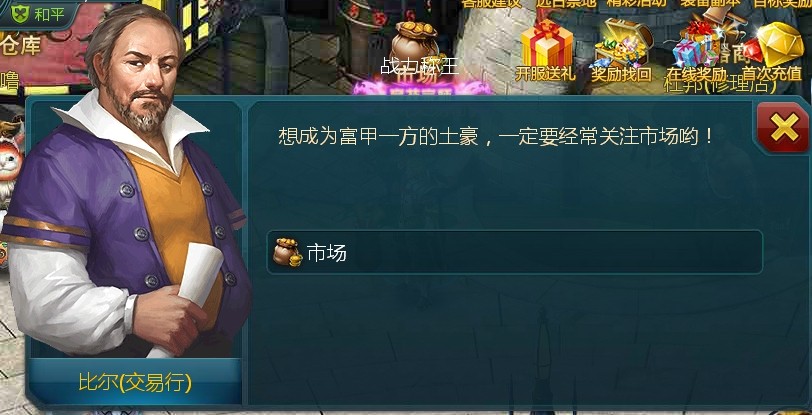
Task: Close the NPC dialog with red X
Action: pos(784,128)
